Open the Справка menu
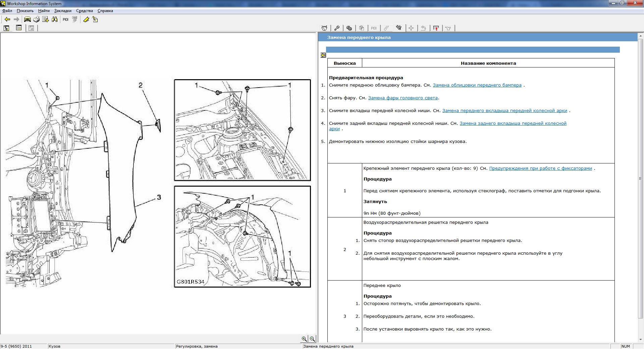 click(x=105, y=11)
